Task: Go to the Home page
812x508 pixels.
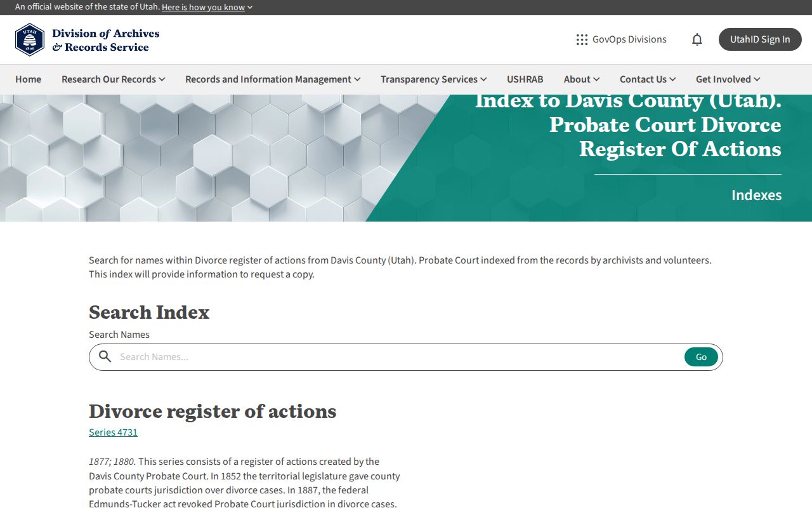Action: click(x=28, y=79)
